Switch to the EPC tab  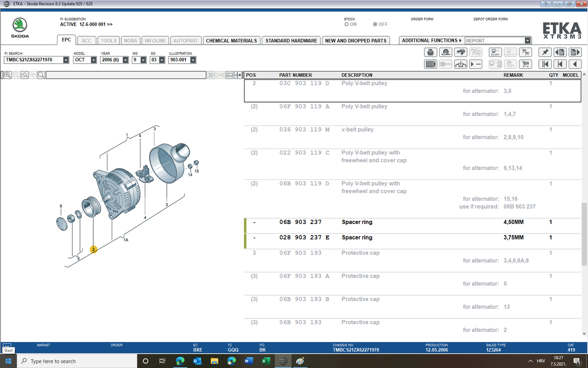pyautogui.click(x=67, y=40)
